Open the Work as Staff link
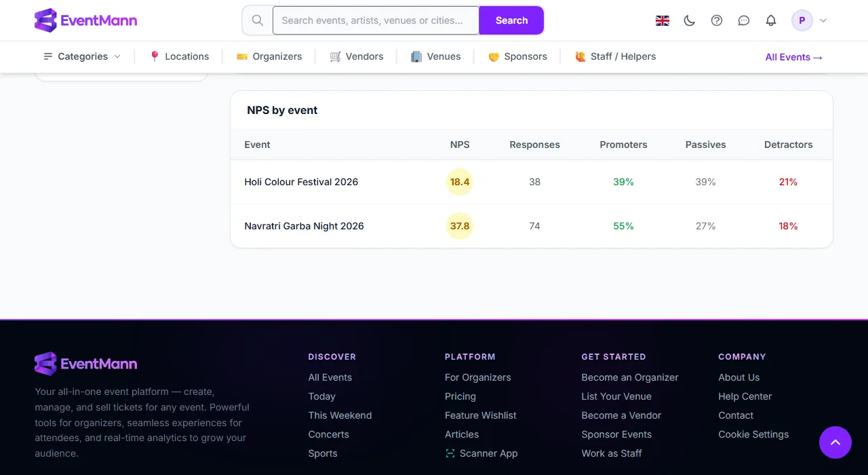The image size is (868, 475). tap(612, 453)
